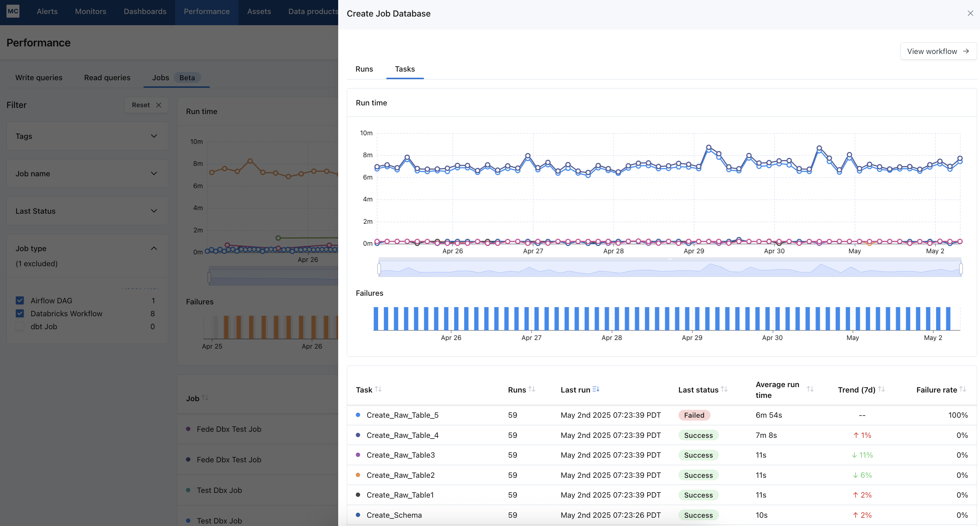Sort by Trend (7d) icon

pyautogui.click(x=881, y=389)
